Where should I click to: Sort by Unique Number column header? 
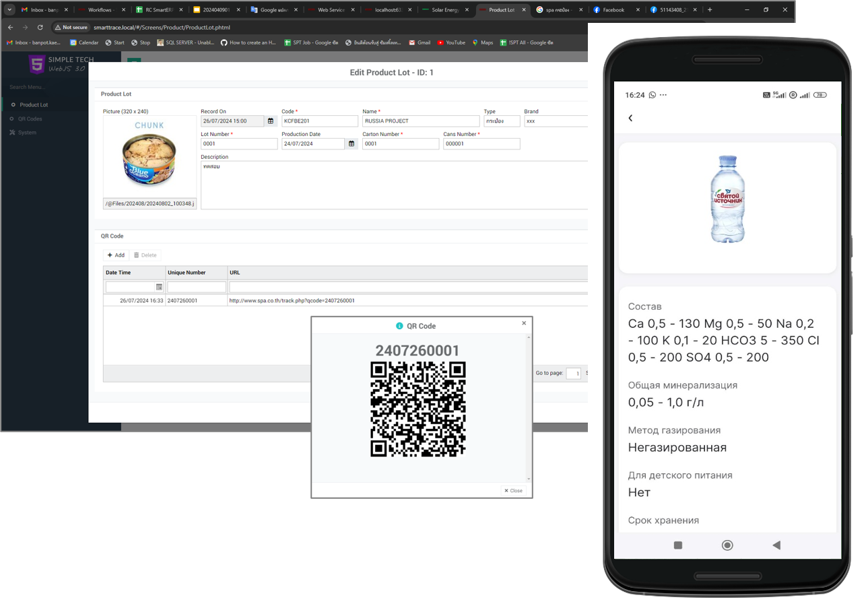coord(196,273)
